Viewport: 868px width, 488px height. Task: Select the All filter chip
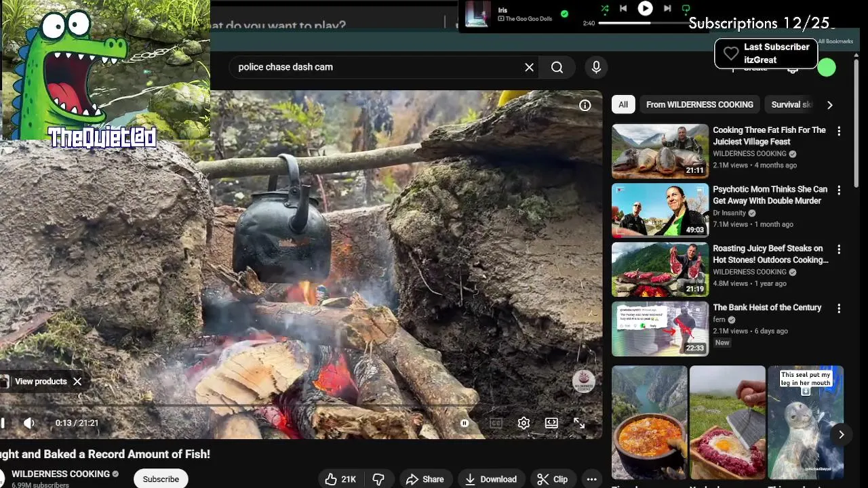click(x=623, y=104)
